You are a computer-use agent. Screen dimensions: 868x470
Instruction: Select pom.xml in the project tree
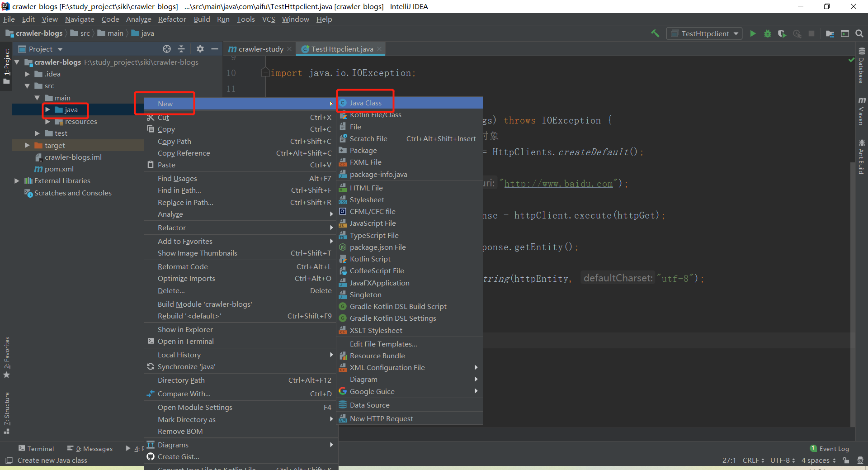click(59, 169)
